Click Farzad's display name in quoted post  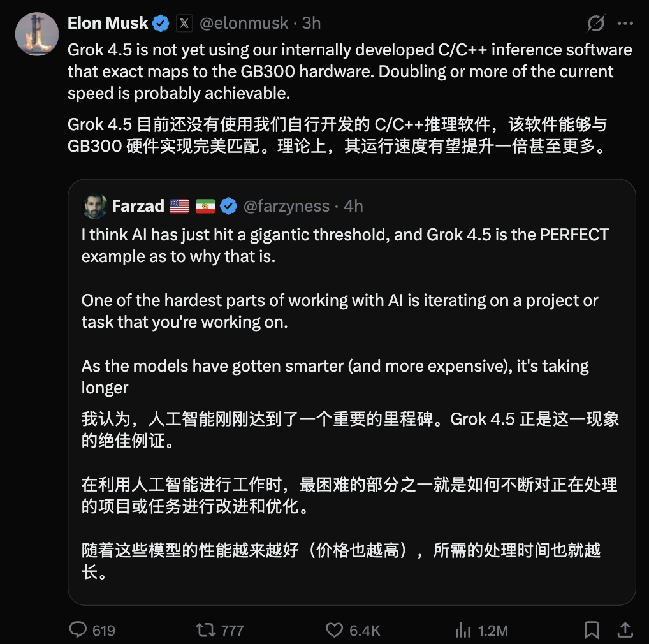138,206
